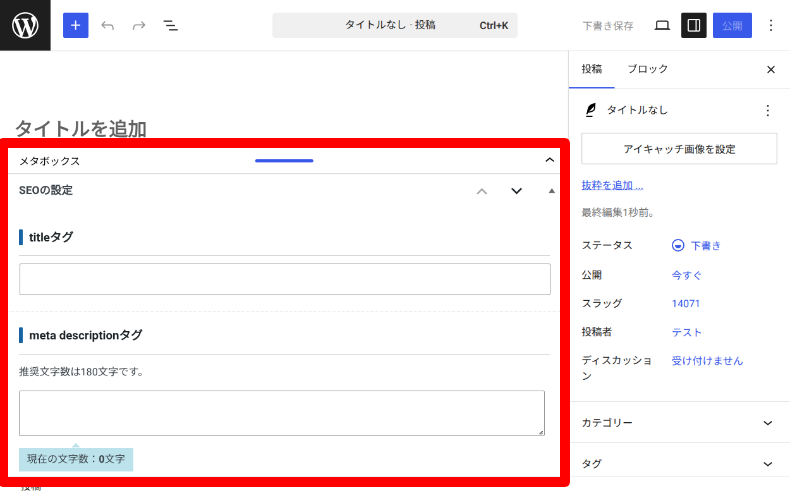Collapse the メタボックス panel chevron
The image size is (790, 496).
click(550, 160)
